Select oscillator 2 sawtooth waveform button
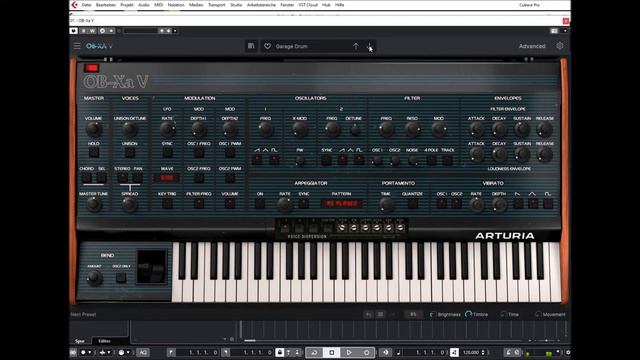This screenshot has width=640, height=360. 342,159
